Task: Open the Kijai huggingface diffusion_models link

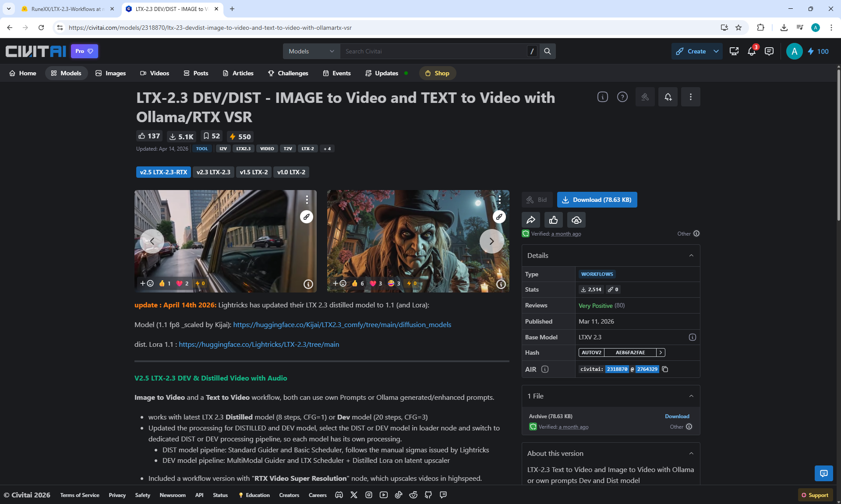Action: click(342, 324)
